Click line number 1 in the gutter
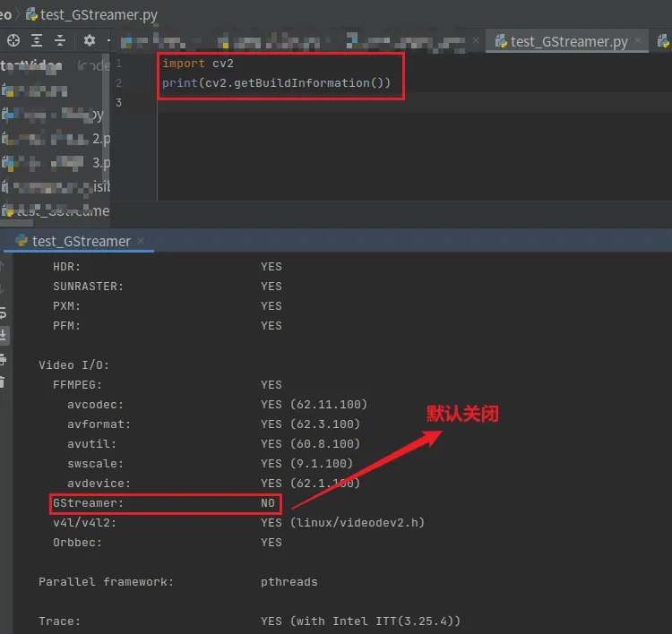The height and width of the screenshot is (634, 672). (118, 64)
